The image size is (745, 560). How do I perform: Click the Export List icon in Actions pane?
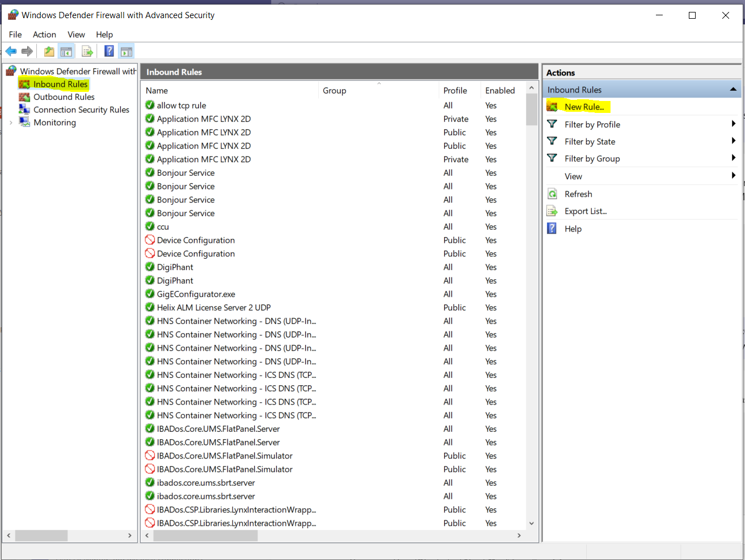[x=552, y=211]
